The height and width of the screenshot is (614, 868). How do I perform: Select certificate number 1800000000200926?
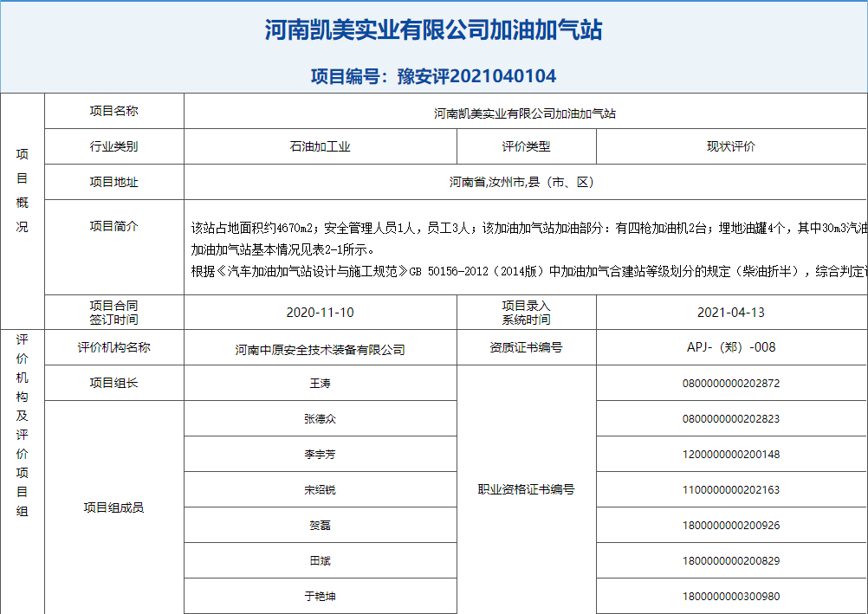pos(731,525)
